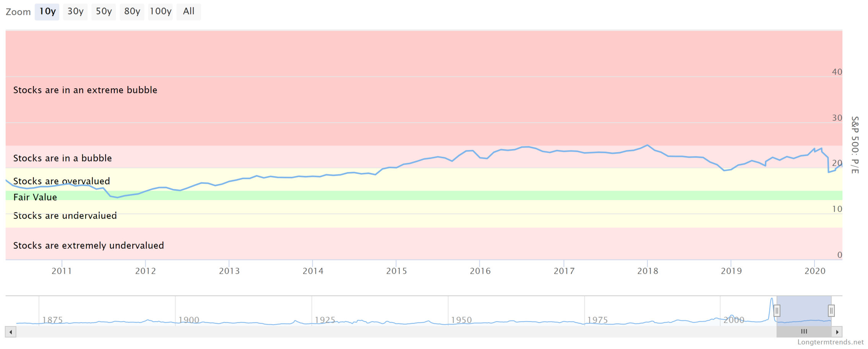The height and width of the screenshot is (349, 868).
Task: Click the 2014 x-axis label
Action: (x=313, y=271)
